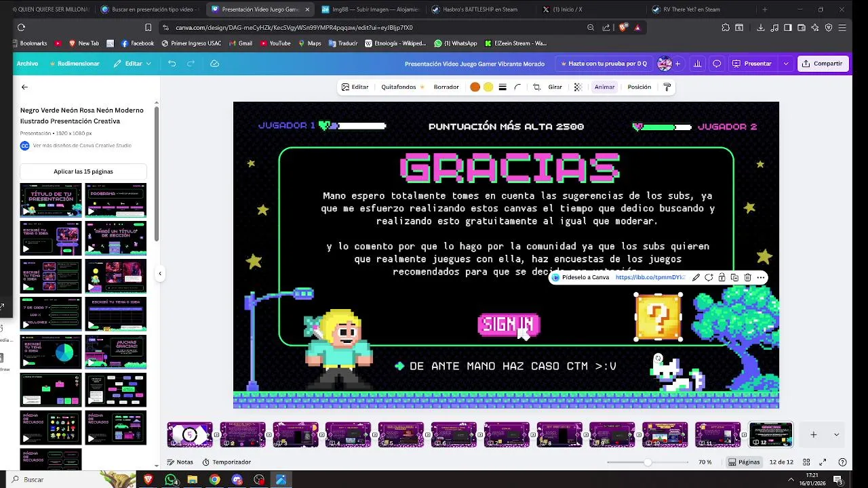
Task: Select the yellow color swatch
Action: coord(488,87)
